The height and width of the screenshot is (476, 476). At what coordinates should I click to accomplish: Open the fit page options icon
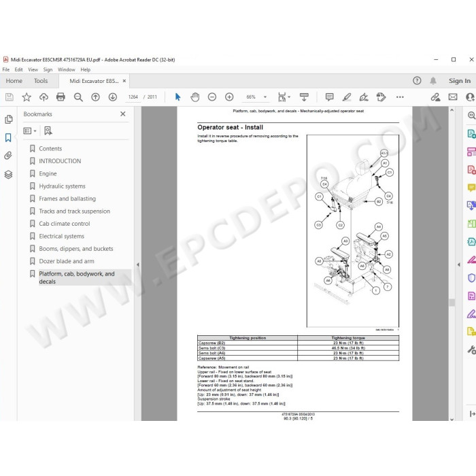coord(284,97)
